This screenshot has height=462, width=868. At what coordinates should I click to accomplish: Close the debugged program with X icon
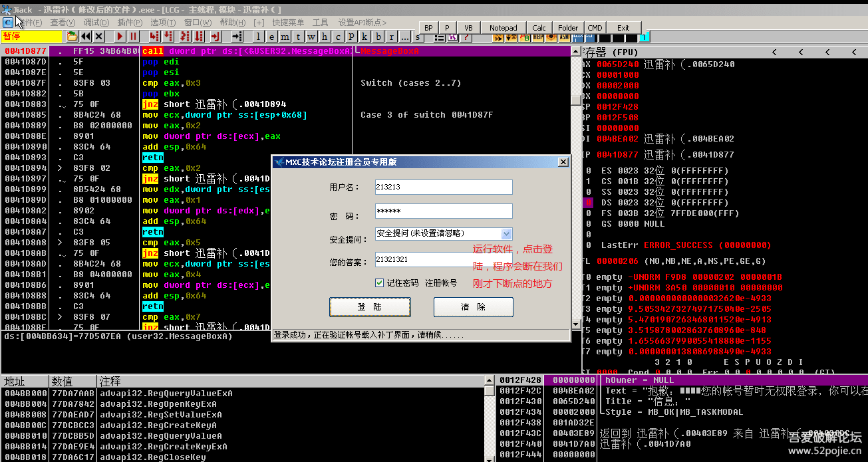(x=99, y=36)
